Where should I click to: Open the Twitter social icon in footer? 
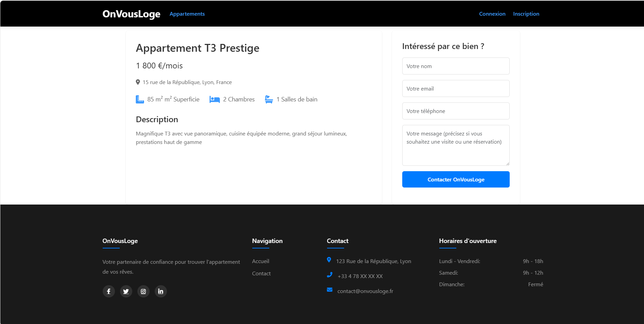coord(126,291)
